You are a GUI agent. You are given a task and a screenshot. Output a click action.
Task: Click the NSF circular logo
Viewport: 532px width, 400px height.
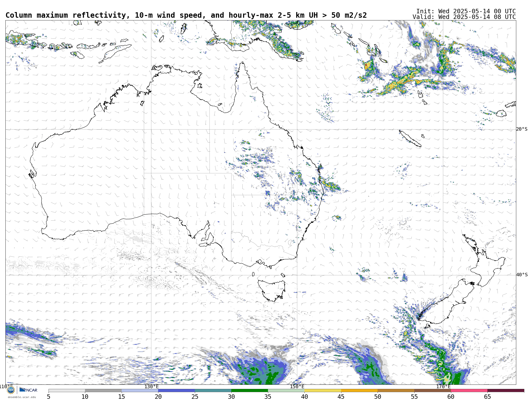[11, 390]
